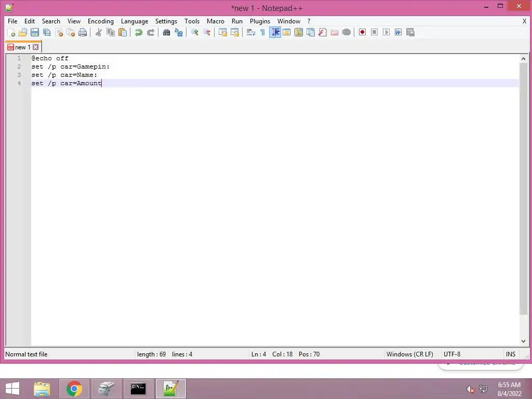Click 'Windows (CR LF)' in status bar

409,354
